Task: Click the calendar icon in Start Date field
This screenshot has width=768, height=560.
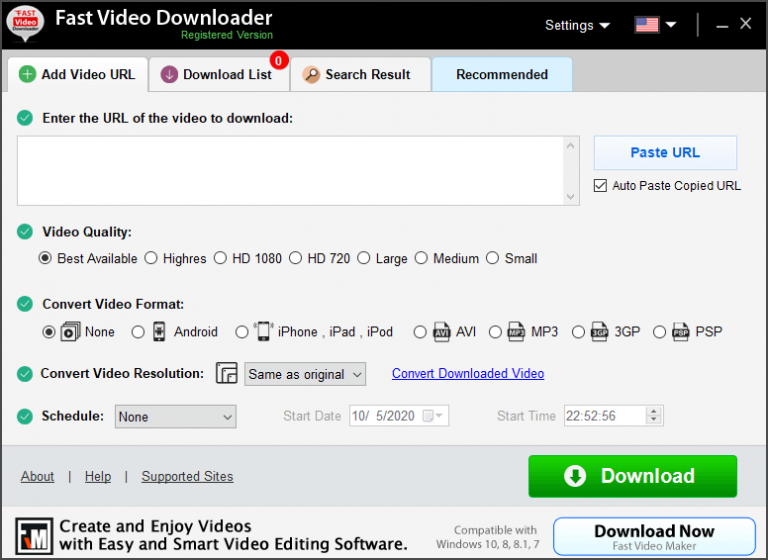Action: pos(428,416)
